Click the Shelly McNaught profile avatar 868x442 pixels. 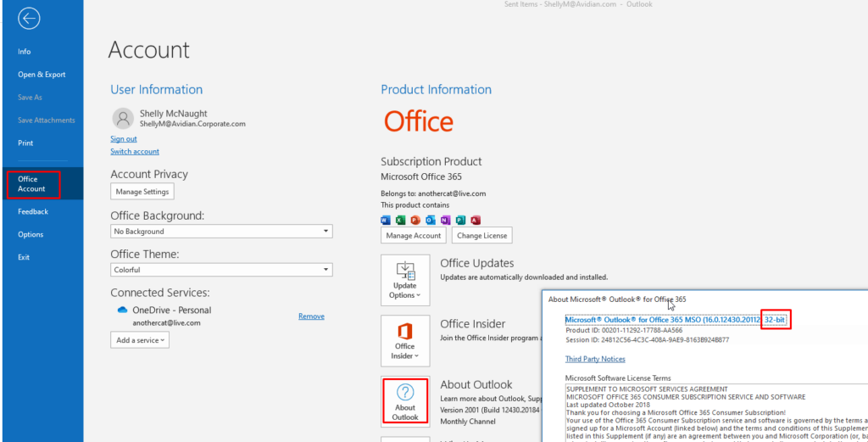click(x=123, y=119)
